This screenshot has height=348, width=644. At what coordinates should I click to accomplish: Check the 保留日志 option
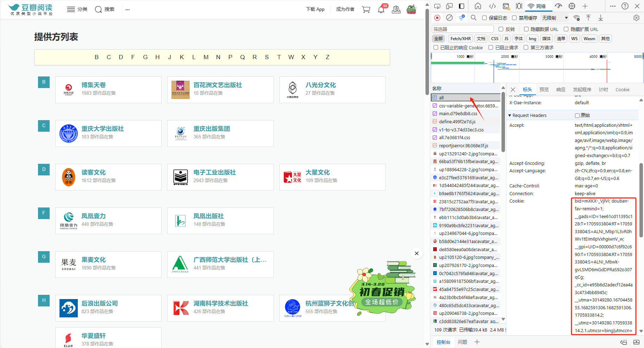(485, 18)
